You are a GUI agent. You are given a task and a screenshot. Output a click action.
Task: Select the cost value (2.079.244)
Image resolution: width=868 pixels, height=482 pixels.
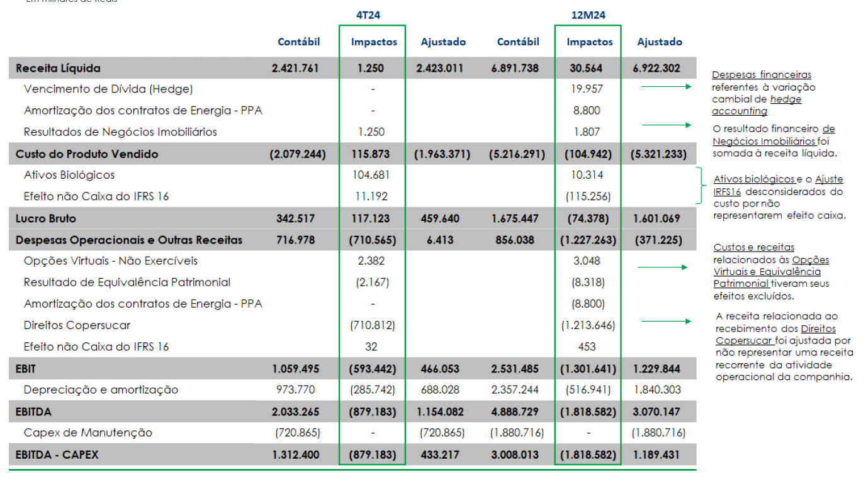[x=297, y=154]
